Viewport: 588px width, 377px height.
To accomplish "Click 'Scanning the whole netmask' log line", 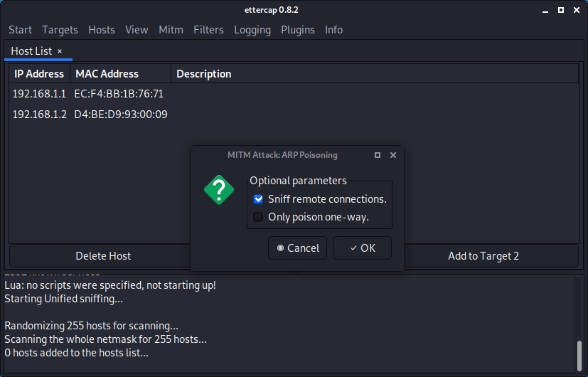I will (106, 339).
